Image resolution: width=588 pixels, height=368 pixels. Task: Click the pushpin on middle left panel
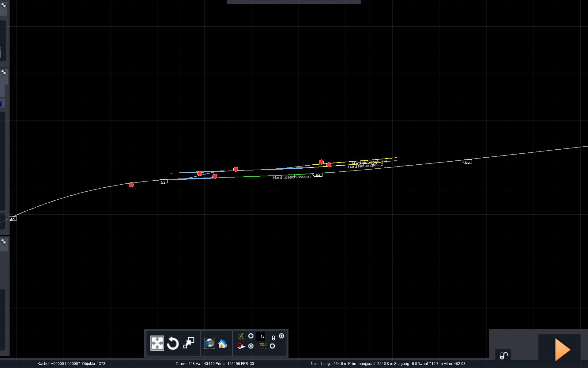pos(4,72)
